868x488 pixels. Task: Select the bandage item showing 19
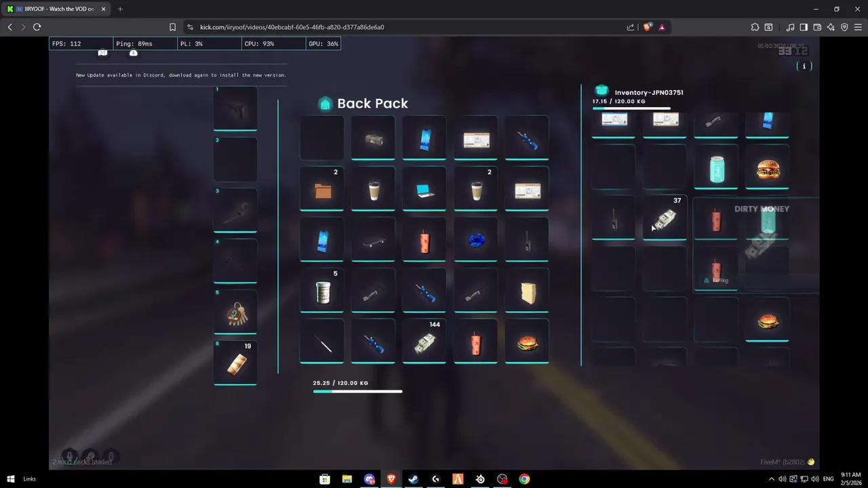(x=235, y=363)
